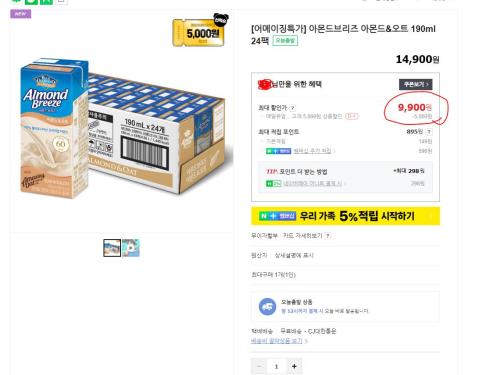This screenshot has width=500, height=375.
Task: Open the 네이버페이 머니로 결제 시 link
Action: click(313, 183)
